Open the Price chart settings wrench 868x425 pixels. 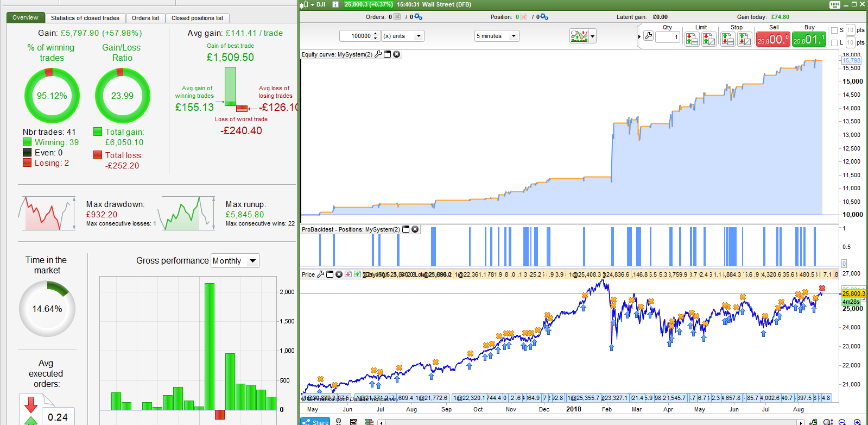321,274
